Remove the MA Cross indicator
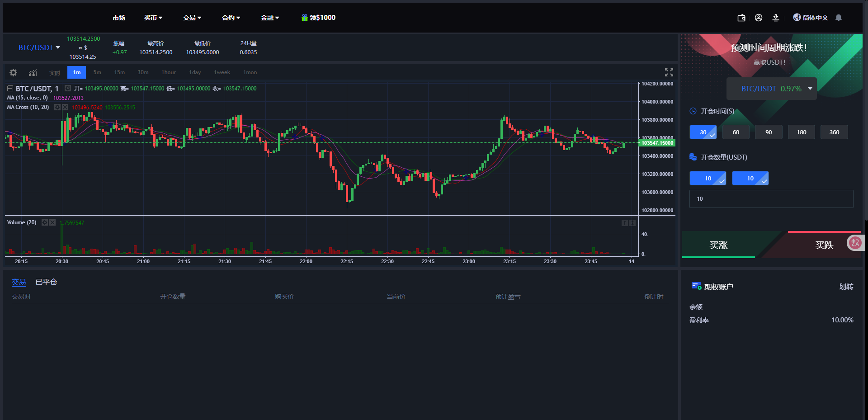This screenshot has width=868, height=420. click(x=65, y=107)
